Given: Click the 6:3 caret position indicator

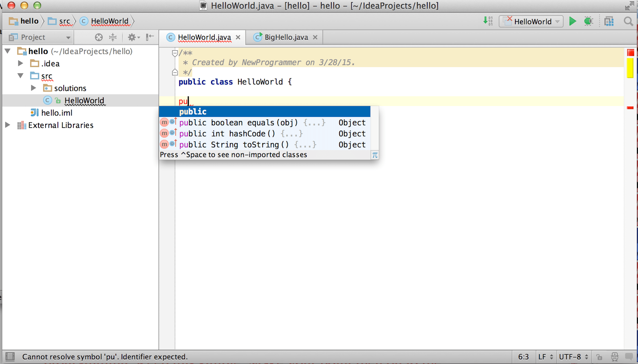Looking at the screenshot, I should pyautogui.click(x=523, y=357).
